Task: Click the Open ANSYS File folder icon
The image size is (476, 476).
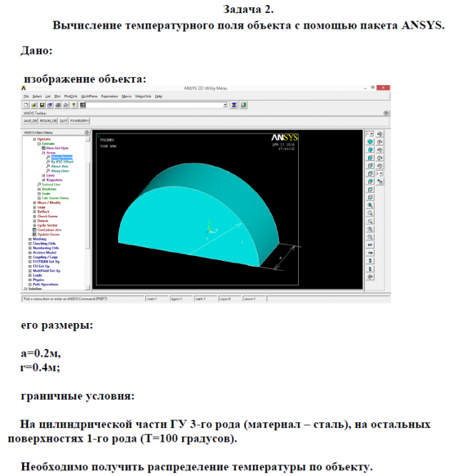Action: point(34,105)
